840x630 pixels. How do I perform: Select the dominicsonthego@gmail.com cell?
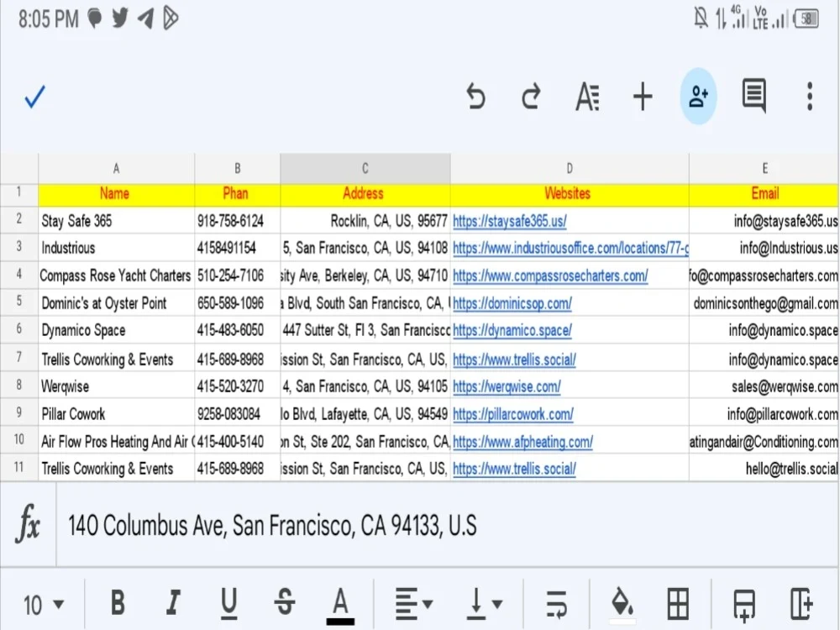pyautogui.click(x=764, y=303)
